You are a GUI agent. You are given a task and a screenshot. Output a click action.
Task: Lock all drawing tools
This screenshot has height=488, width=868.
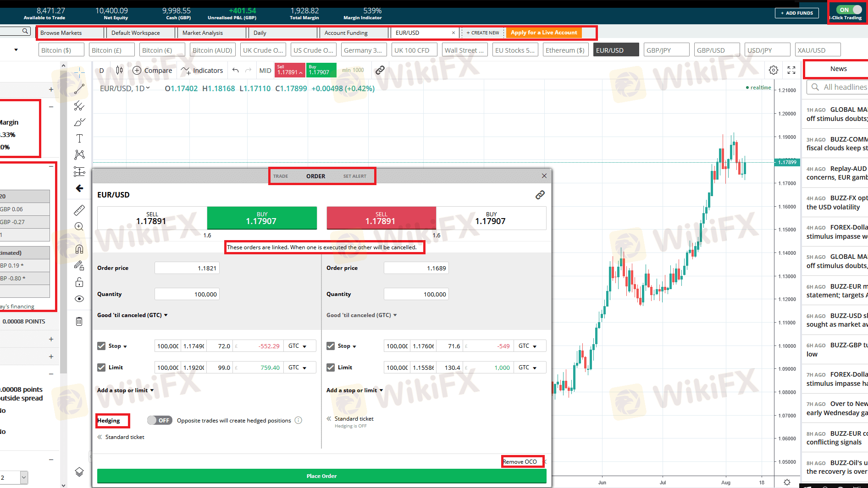coord(79,282)
